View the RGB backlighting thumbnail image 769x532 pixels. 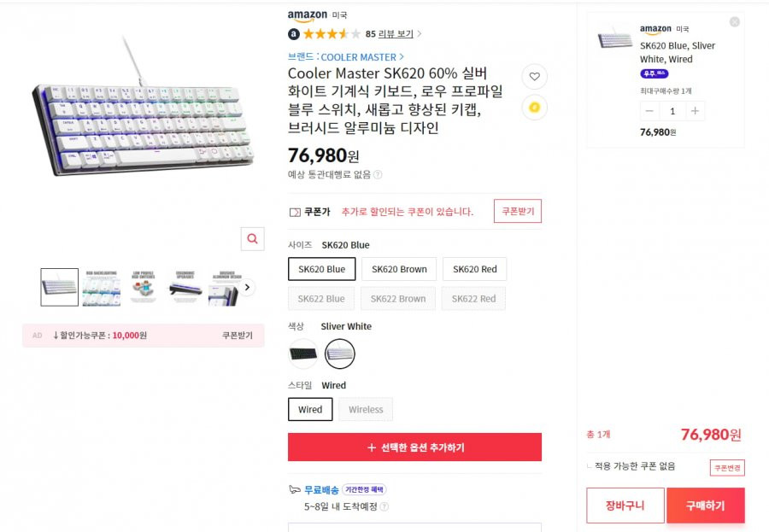tap(101, 287)
